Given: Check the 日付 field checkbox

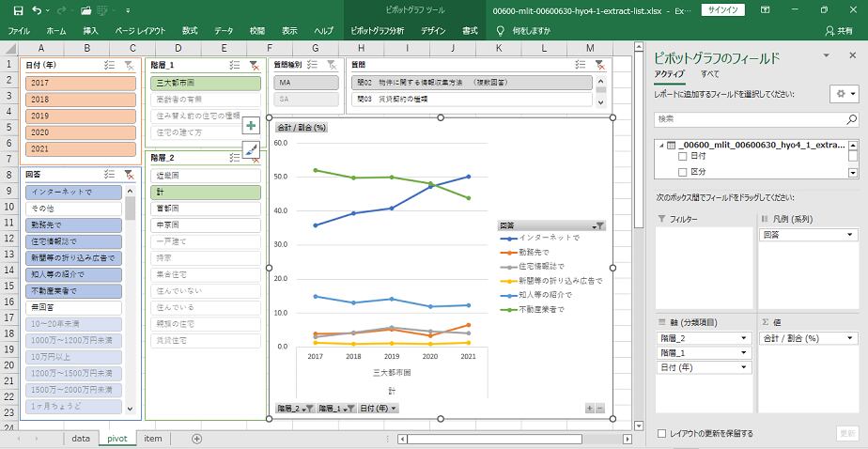Looking at the screenshot, I should 683,158.
